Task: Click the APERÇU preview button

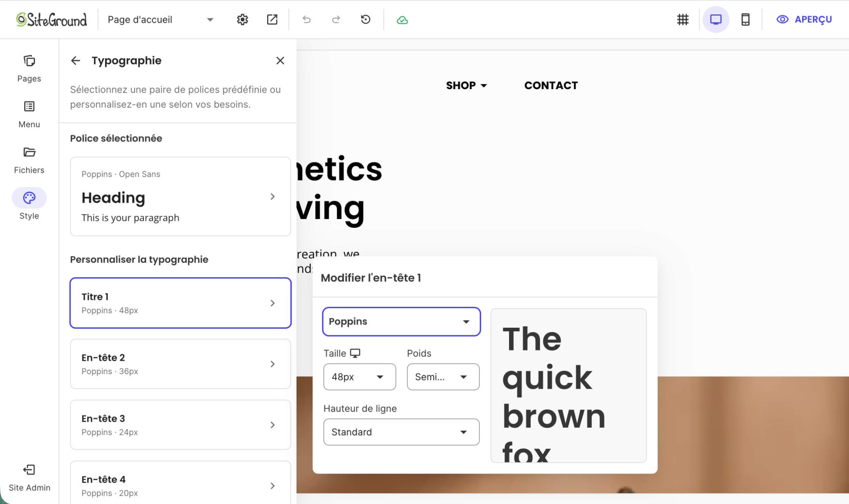Action: (804, 20)
